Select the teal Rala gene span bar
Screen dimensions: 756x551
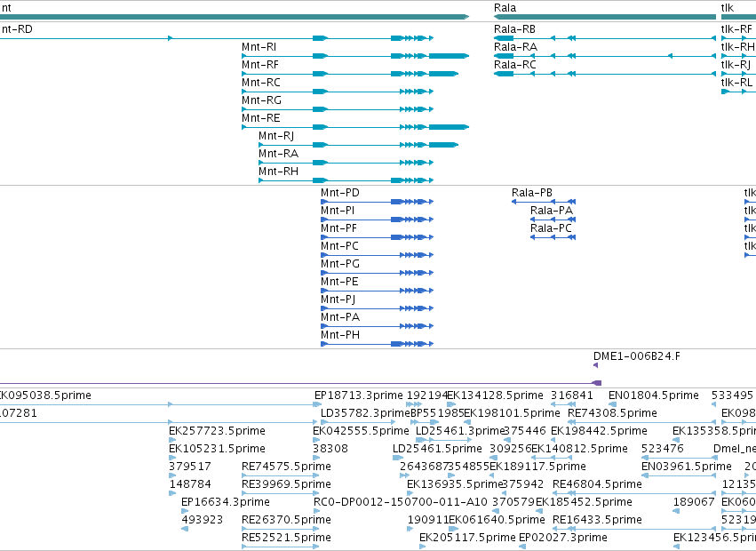[x=605, y=17]
